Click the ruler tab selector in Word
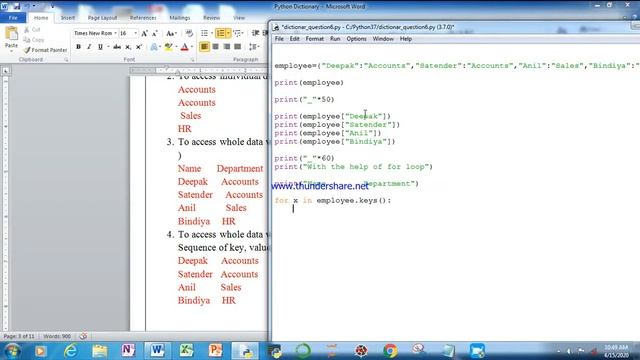The width and height of the screenshot is (640, 360). [6, 71]
